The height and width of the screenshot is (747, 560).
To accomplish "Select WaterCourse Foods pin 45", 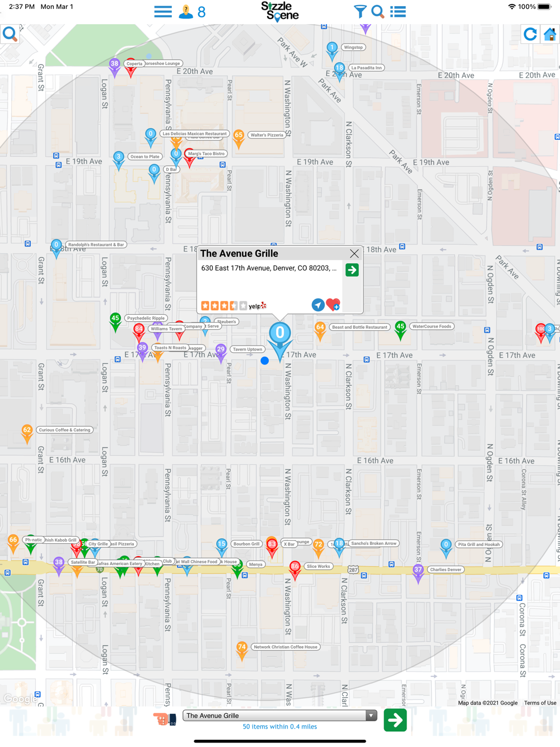I will pyautogui.click(x=400, y=330).
